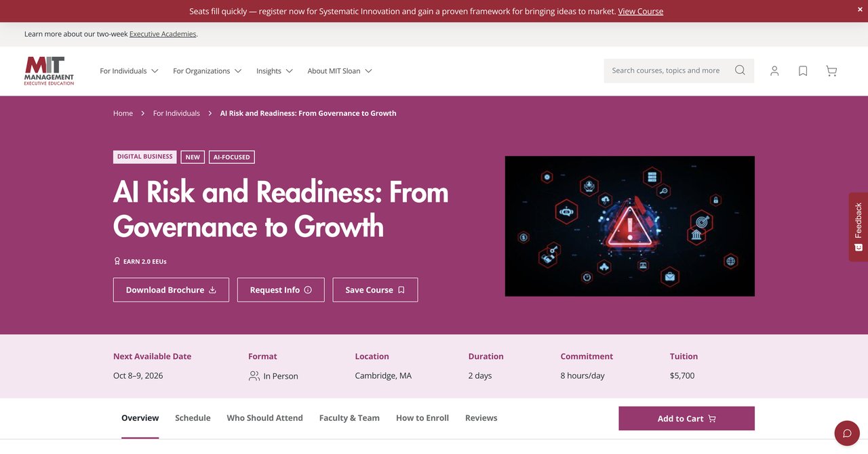868x454 pixels.
Task: Click the Download Brochure button
Action: coord(171,290)
